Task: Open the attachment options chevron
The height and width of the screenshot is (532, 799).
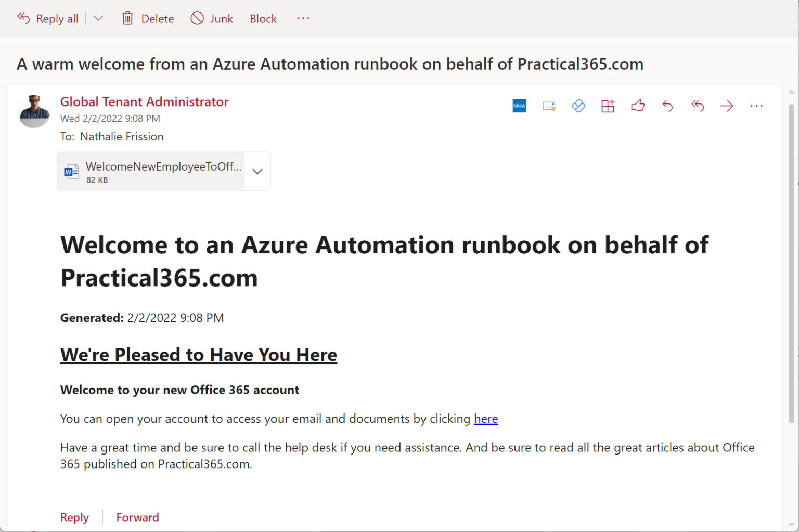Action: click(x=257, y=171)
